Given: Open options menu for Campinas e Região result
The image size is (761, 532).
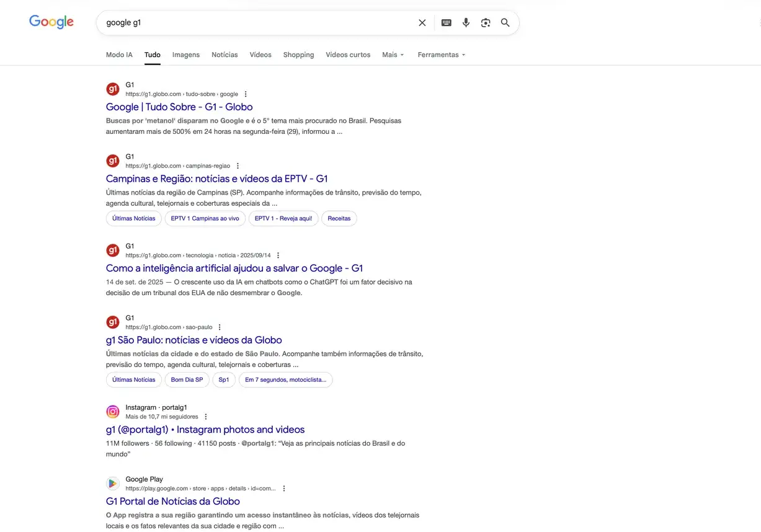Looking at the screenshot, I should pyautogui.click(x=238, y=166).
